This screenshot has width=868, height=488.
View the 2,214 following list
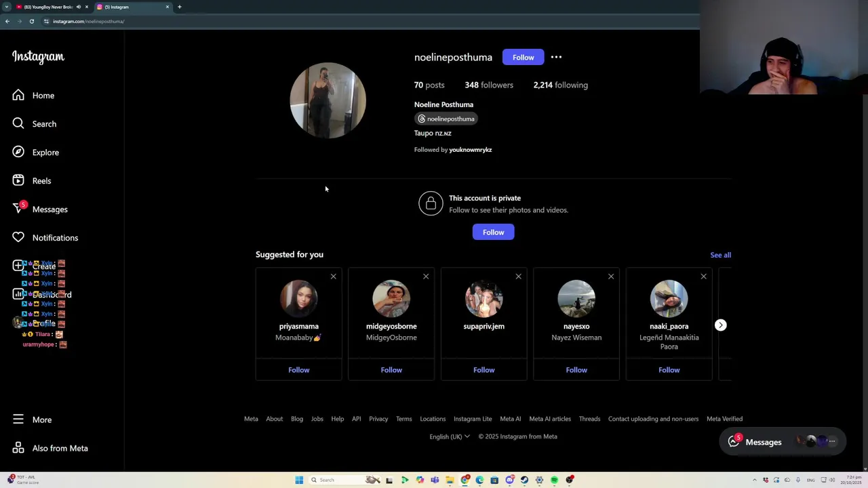(x=560, y=85)
